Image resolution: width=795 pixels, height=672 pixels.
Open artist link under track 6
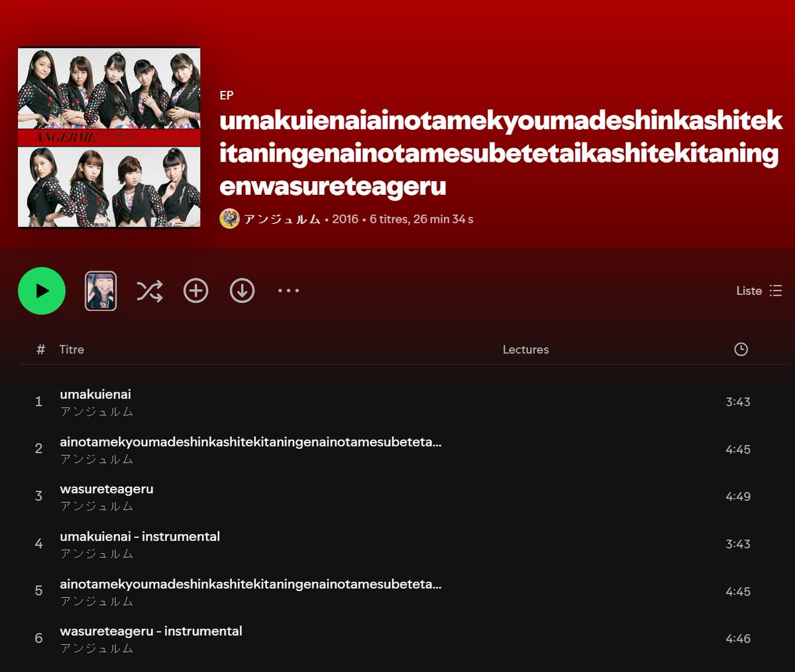97,649
